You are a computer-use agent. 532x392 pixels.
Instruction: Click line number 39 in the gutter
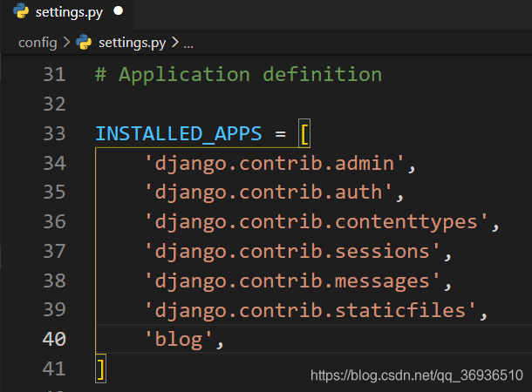click(x=54, y=309)
